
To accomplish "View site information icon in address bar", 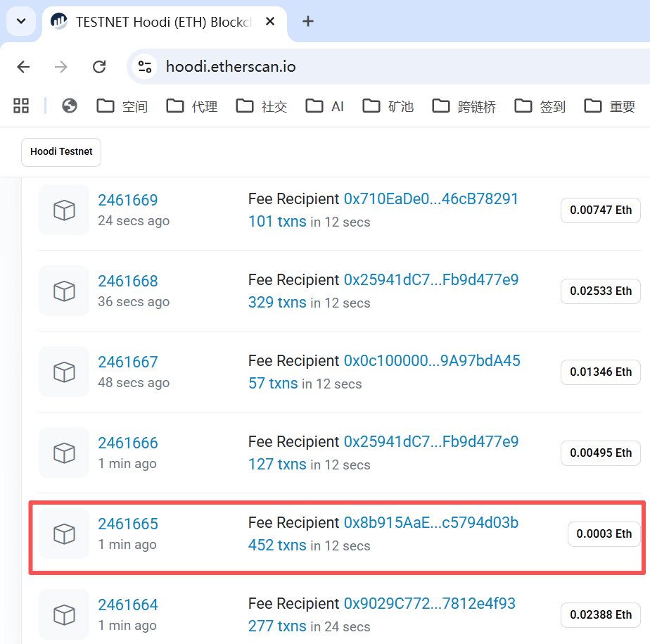I will pyautogui.click(x=145, y=67).
